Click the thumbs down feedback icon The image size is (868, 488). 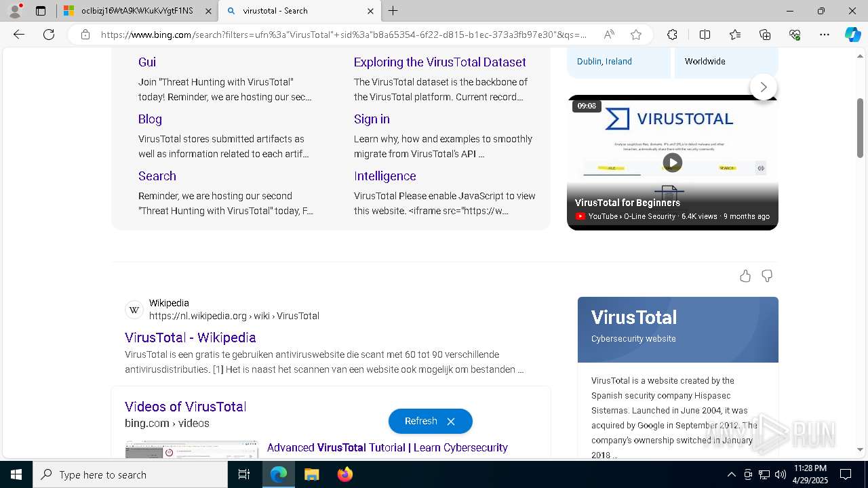point(767,276)
